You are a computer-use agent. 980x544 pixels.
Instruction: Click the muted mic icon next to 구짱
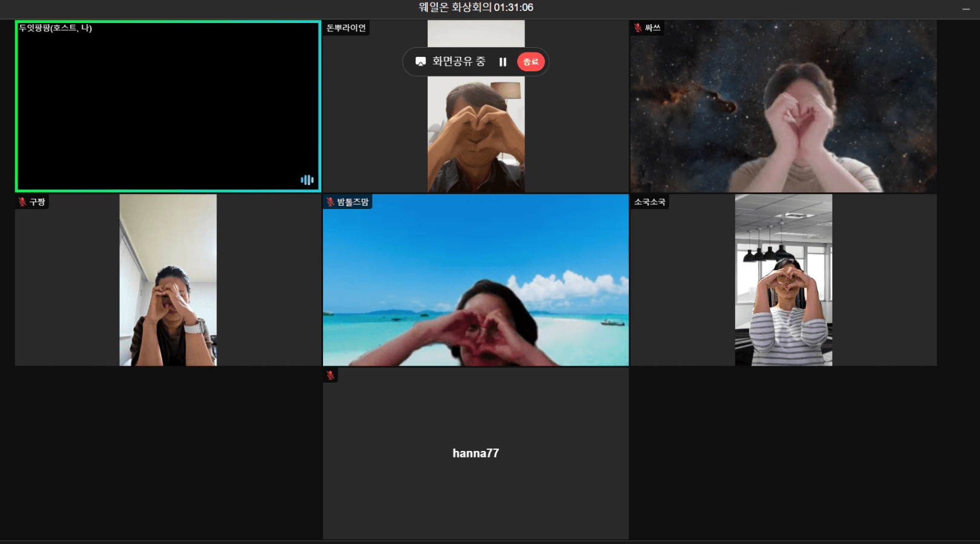coord(22,202)
